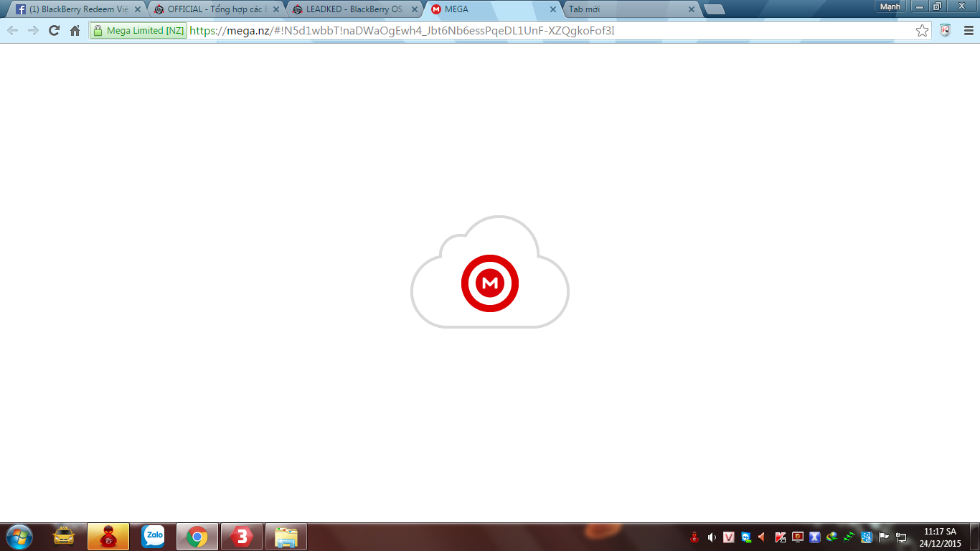Open the white speaker volume tray icon
Image resolution: width=980 pixels, height=551 pixels.
(712, 537)
